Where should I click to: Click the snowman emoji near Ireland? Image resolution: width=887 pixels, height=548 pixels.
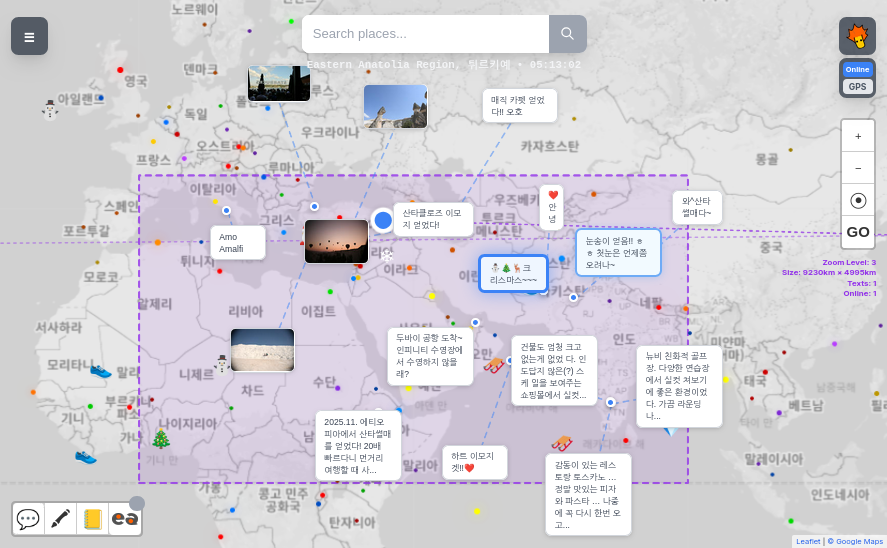(x=50, y=109)
